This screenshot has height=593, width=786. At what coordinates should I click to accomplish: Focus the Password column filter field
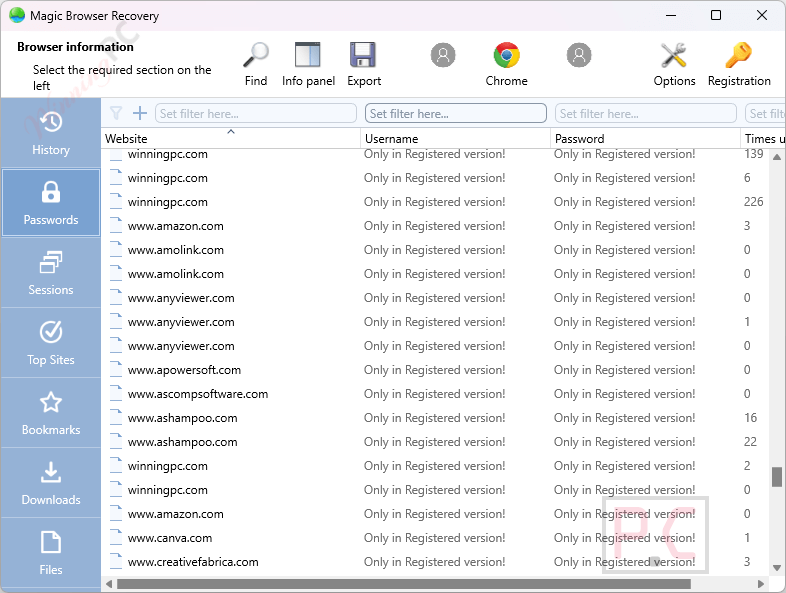coord(646,113)
